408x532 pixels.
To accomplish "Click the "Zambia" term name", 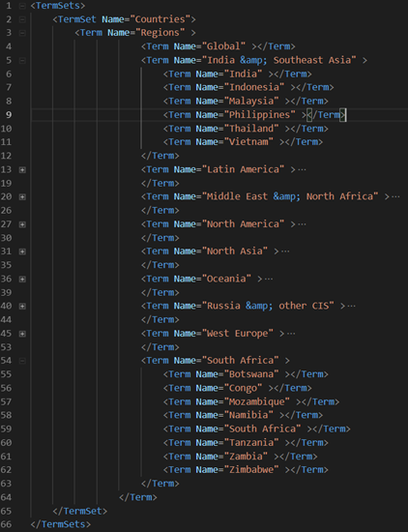I will pyautogui.click(x=246, y=457).
